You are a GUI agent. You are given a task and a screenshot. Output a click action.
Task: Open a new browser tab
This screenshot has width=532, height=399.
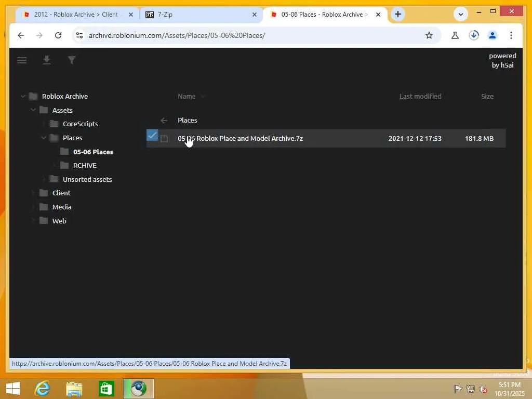397,14
